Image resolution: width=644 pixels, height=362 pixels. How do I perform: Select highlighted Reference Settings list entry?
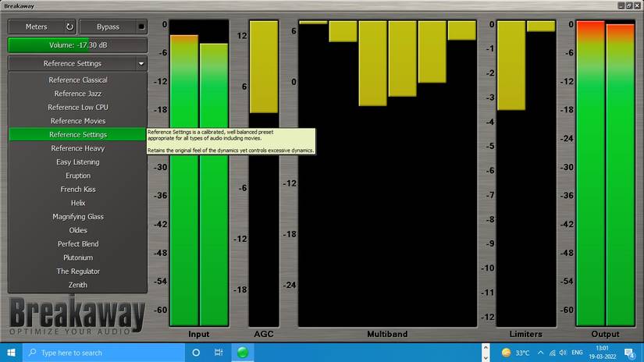[77, 135]
